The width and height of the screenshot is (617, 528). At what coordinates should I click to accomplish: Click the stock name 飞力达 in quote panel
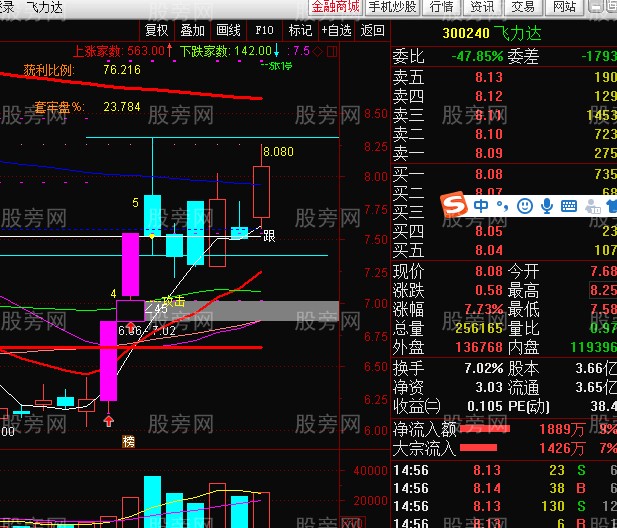coord(517,33)
